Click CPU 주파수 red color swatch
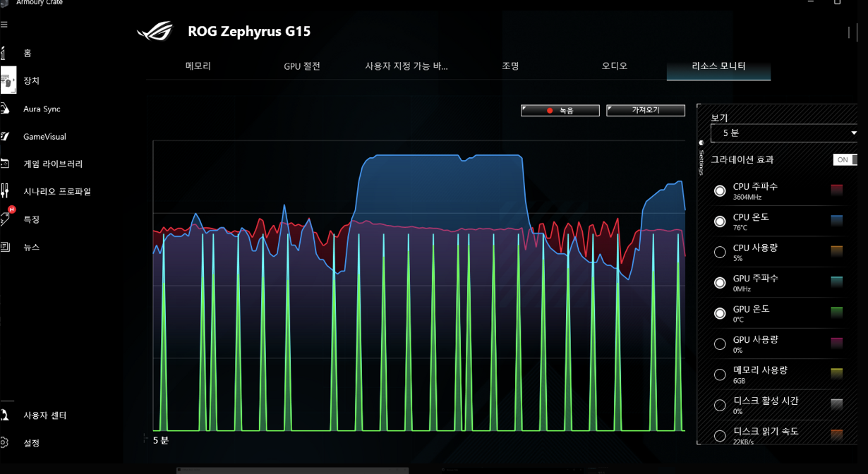This screenshot has height=474, width=868. coord(836,190)
